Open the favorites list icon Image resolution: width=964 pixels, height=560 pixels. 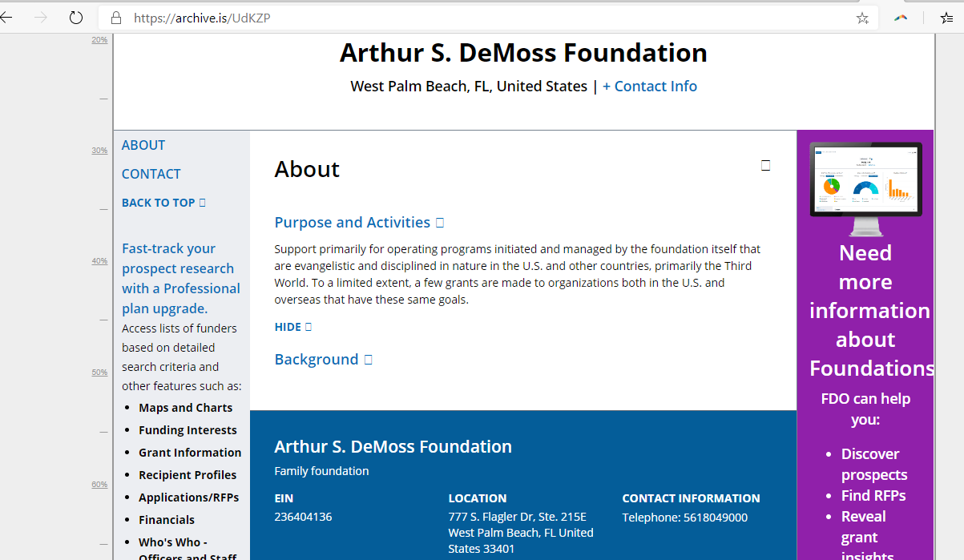(946, 18)
